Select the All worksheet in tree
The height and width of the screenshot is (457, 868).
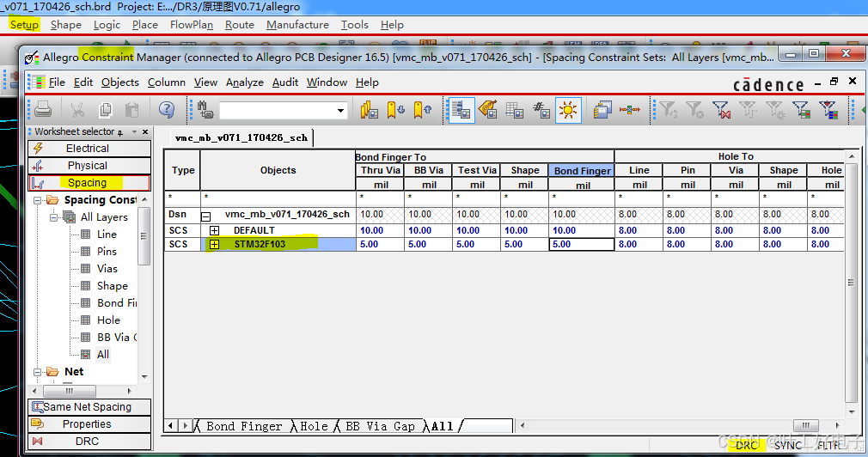click(103, 355)
